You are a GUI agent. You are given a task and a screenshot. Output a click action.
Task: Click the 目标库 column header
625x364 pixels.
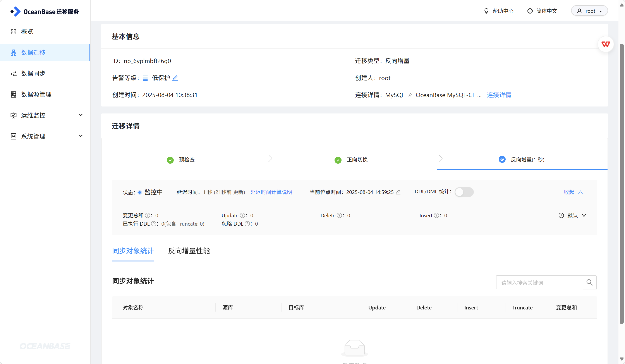296,308
